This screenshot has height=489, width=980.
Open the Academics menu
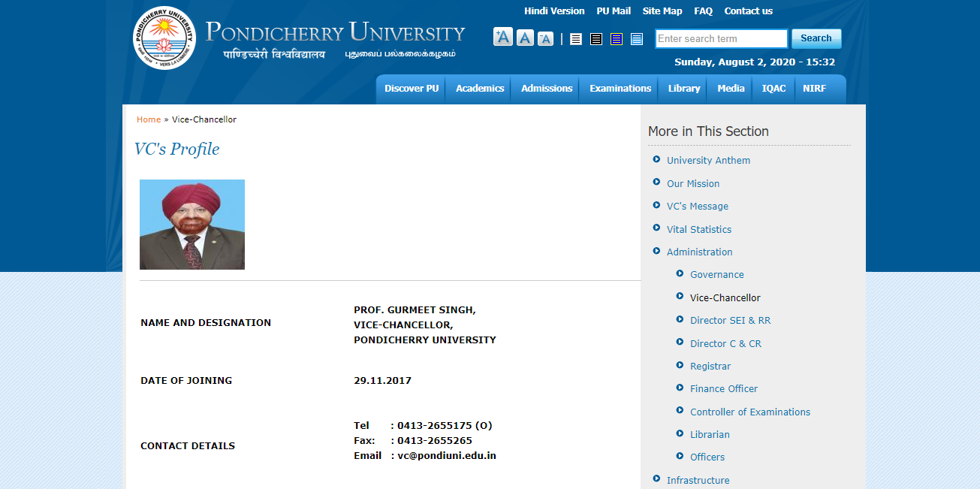tap(480, 89)
